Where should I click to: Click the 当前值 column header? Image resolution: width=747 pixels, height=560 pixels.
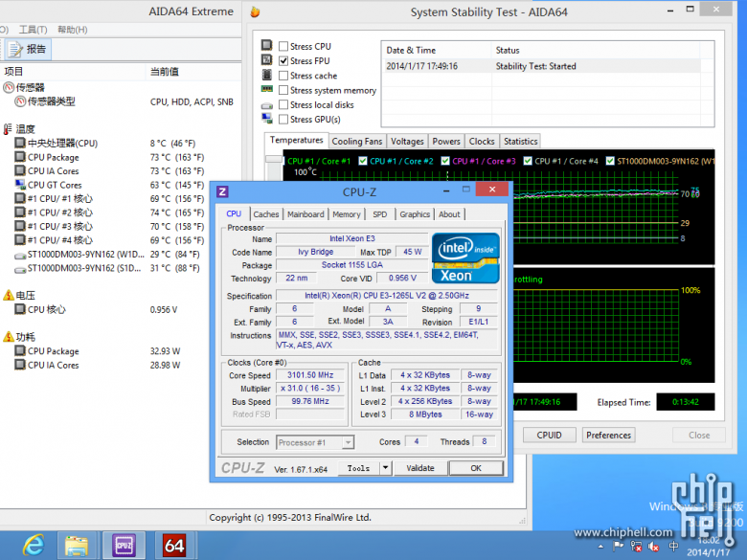pos(192,72)
